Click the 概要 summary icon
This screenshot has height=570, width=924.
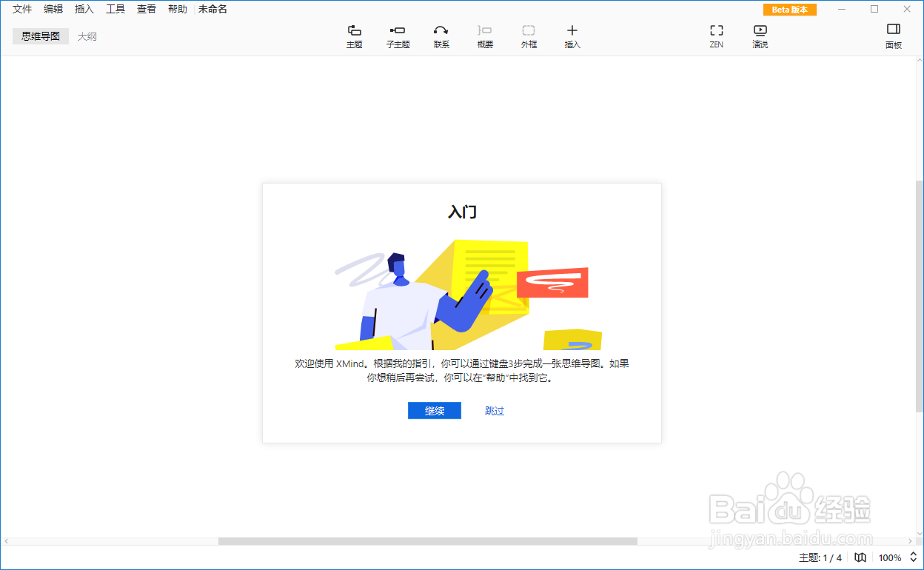pyautogui.click(x=485, y=36)
